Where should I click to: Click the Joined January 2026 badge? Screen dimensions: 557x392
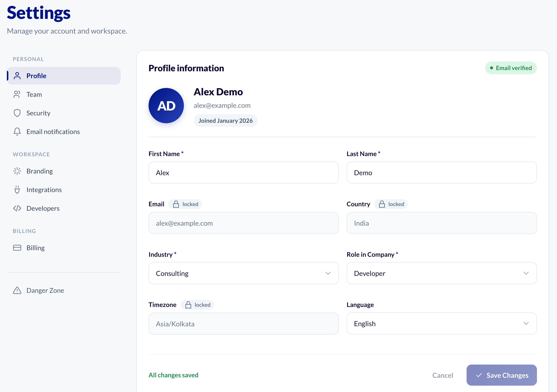point(226,121)
